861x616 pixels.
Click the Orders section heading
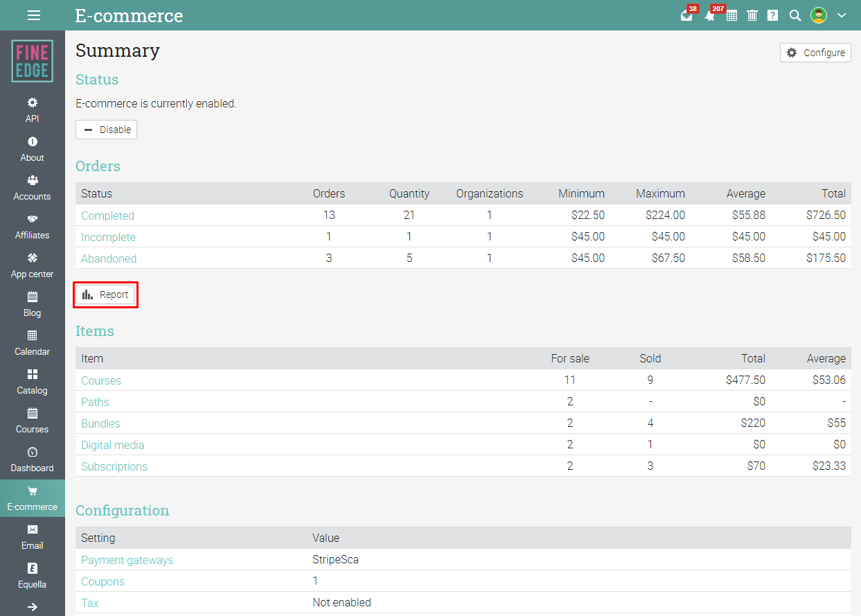(98, 166)
